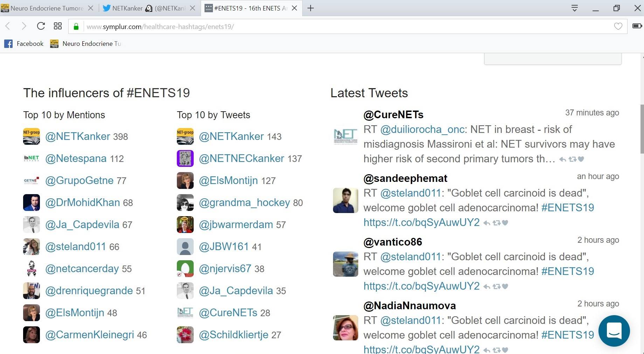Open the chat support bubble widget
Screen dimensions: 644x354
614,331
